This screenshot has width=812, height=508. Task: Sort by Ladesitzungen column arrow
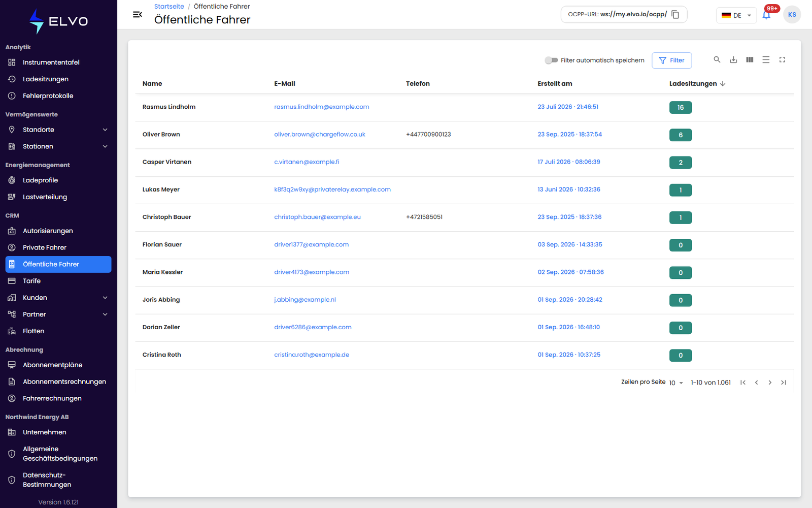point(723,83)
